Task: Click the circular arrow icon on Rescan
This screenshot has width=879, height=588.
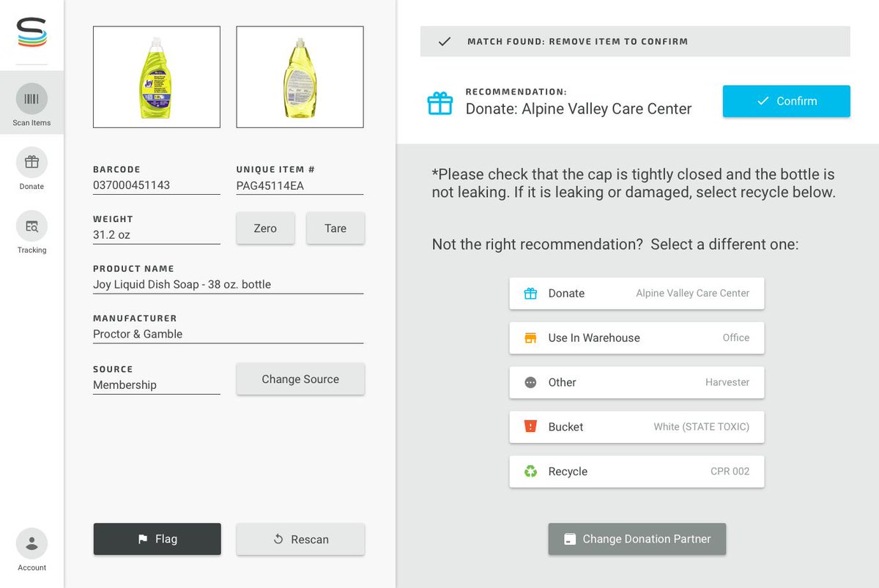Action: [278, 539]
